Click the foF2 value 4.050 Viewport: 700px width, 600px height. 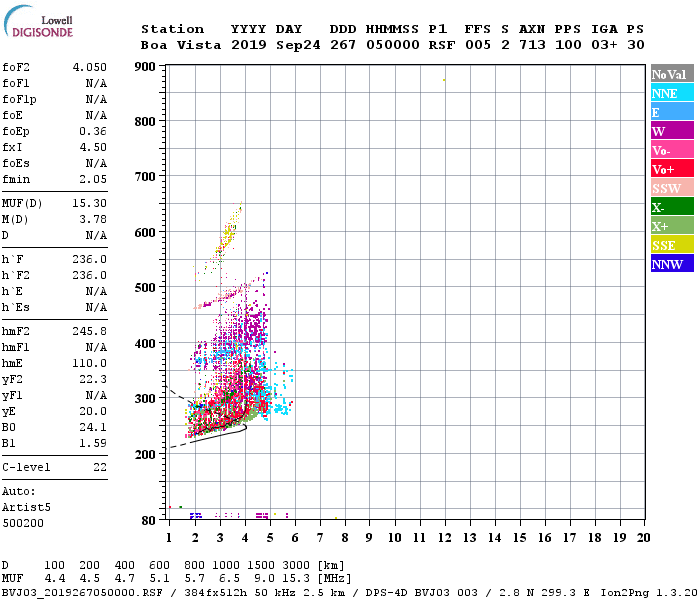(x=90, y=67)
